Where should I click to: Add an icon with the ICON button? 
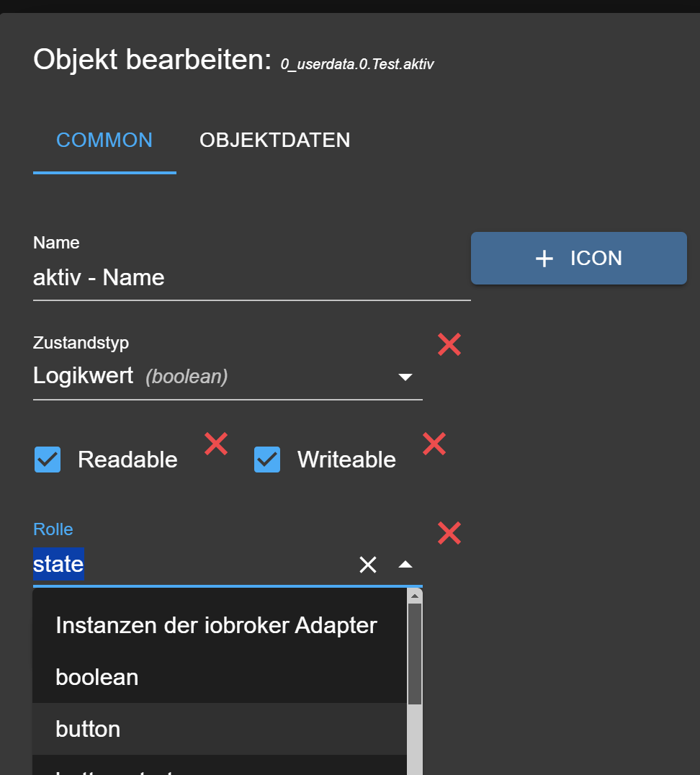579,258
